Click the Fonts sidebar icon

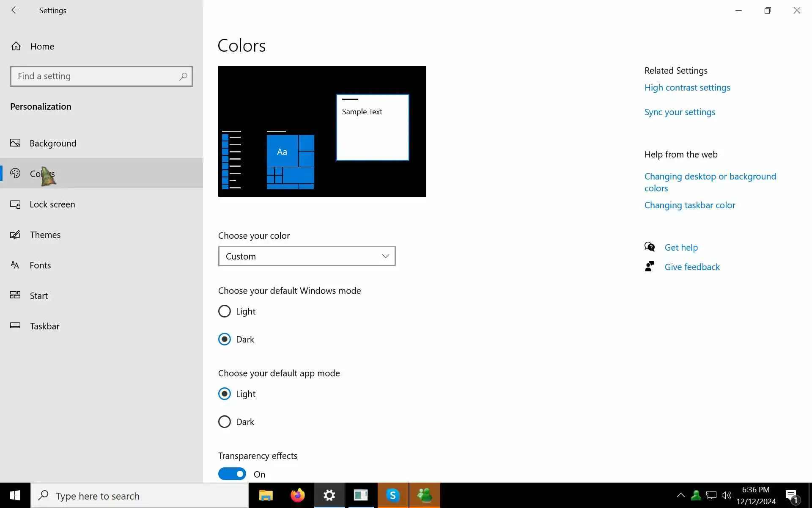(x=15, y=265)
